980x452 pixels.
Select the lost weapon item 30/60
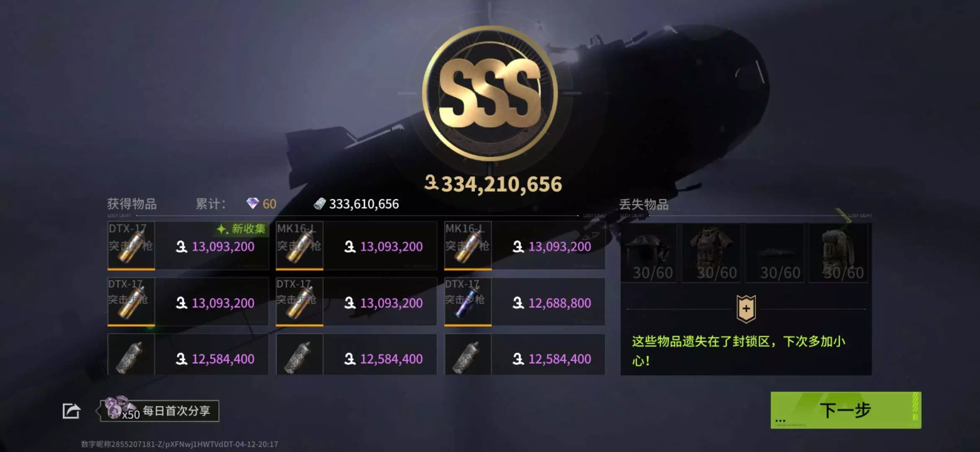tap(777, 253)
